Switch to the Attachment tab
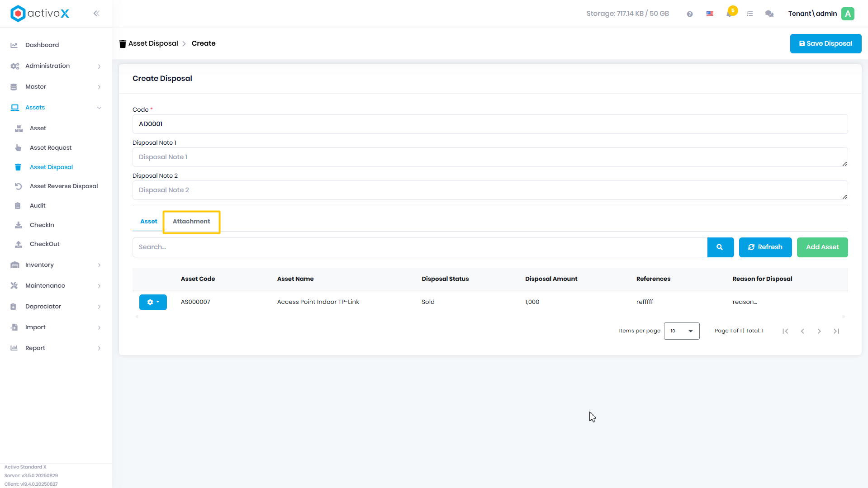Screen dimensions: 868x488 (191, 222)
